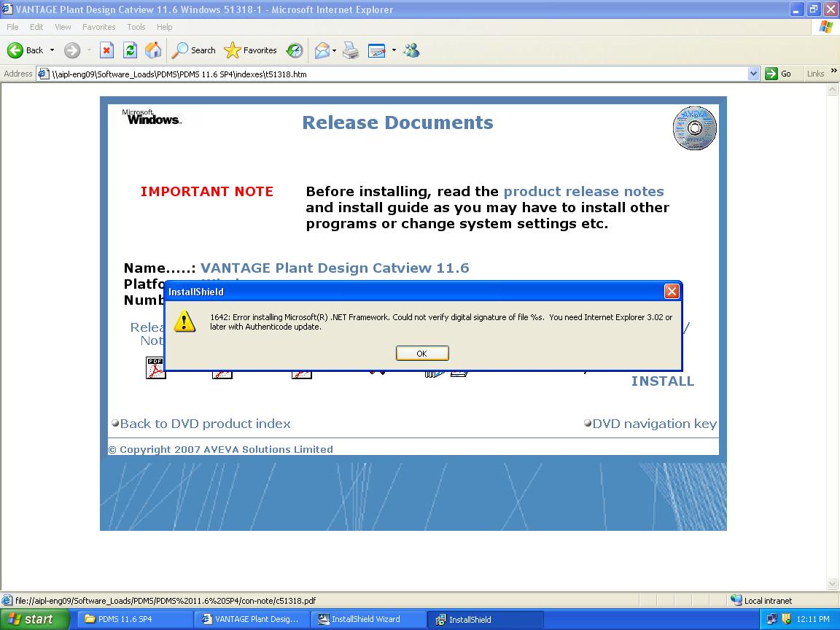
Task: Click the Mail envelope icon
Action: pos(322,50)
